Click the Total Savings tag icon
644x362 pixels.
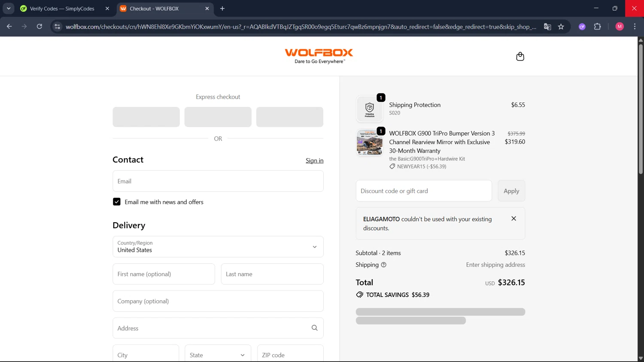359,295
